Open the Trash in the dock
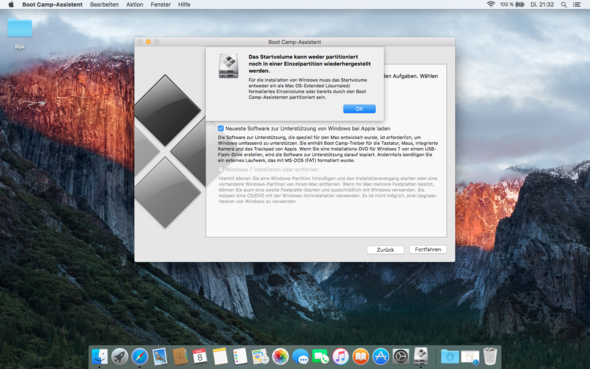Viewport: 590px width, 369px height. tap(490, 356)
